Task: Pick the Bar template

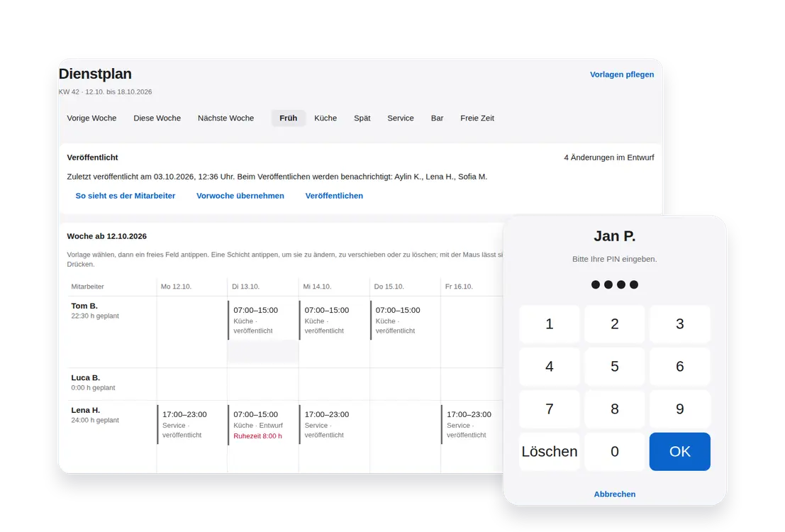Action: coord(437,118)
